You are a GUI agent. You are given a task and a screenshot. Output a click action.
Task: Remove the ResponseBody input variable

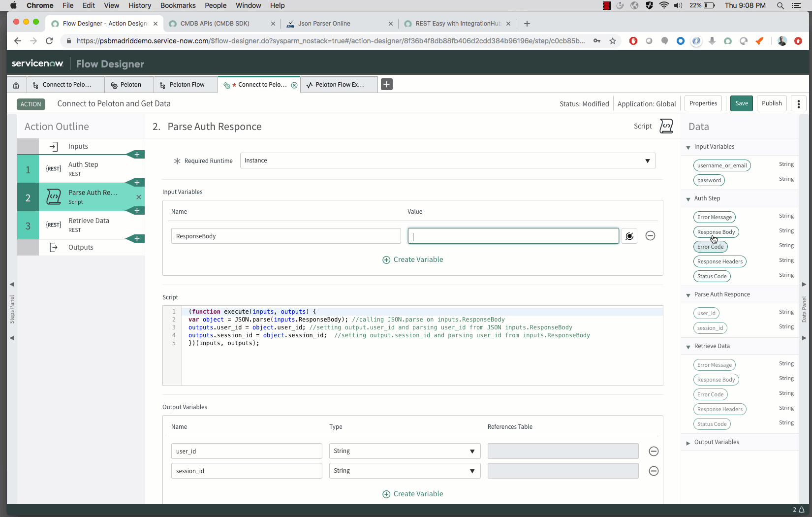point(650,236)
